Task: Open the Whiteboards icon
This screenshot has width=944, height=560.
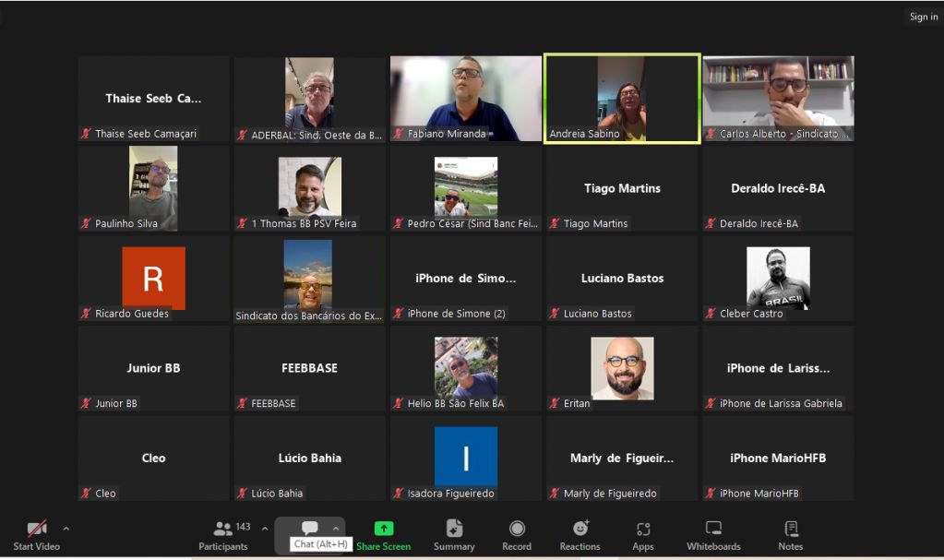Action: pyautogui.click(x=713, y=528)
